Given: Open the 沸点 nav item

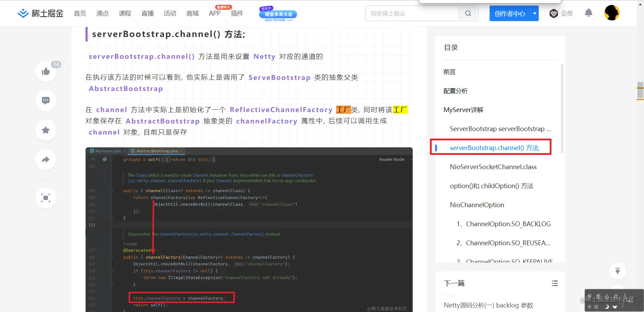Looking at the screenshot, I should coord(102,13).
